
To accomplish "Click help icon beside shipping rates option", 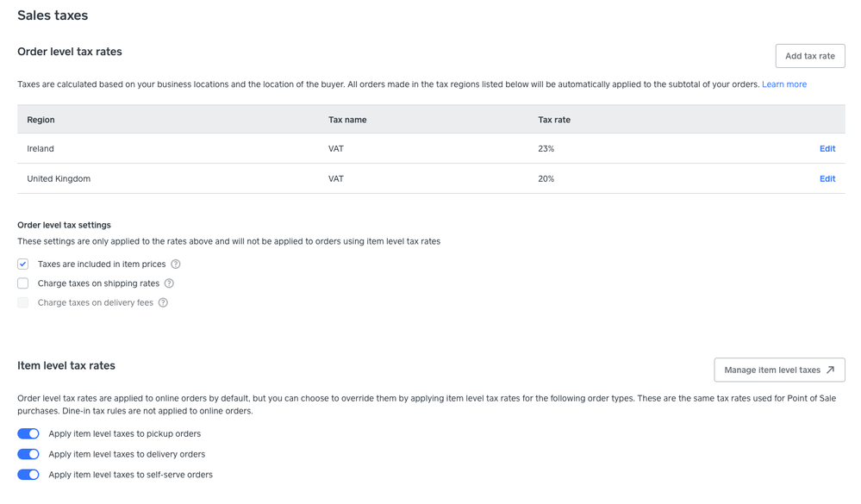I will (x=169, y=283).
